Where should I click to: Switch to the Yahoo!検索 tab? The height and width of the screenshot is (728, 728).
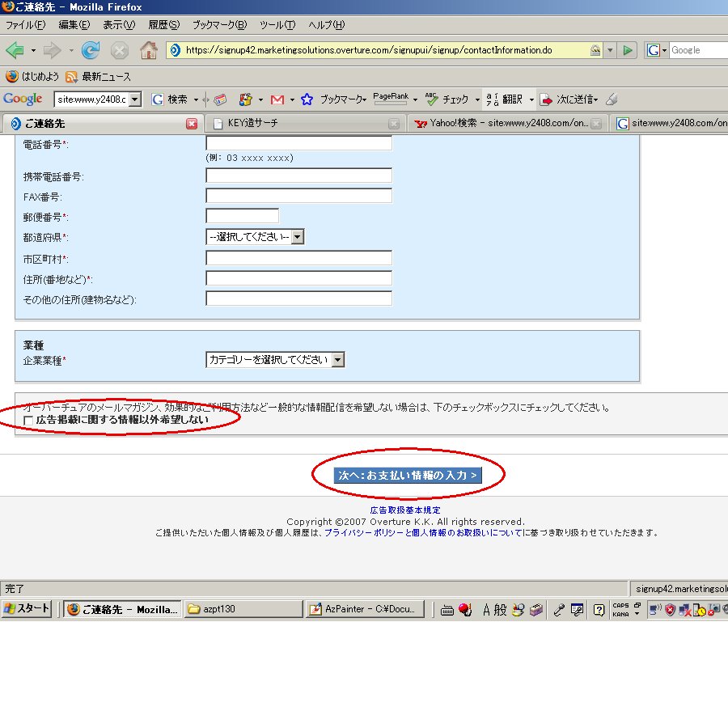tap(502, 124)
